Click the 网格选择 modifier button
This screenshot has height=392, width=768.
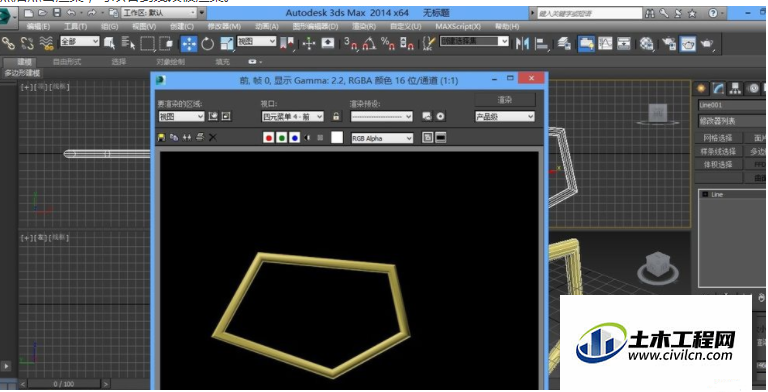point(718,138)
